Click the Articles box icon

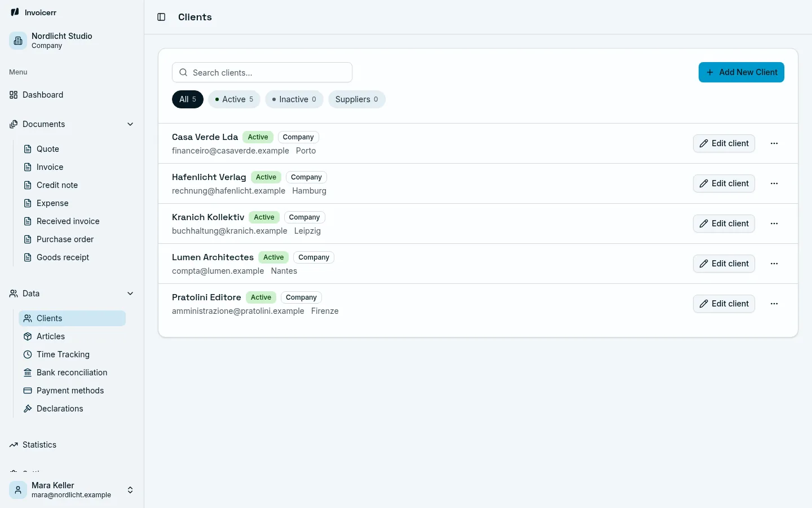pos(28,336)
